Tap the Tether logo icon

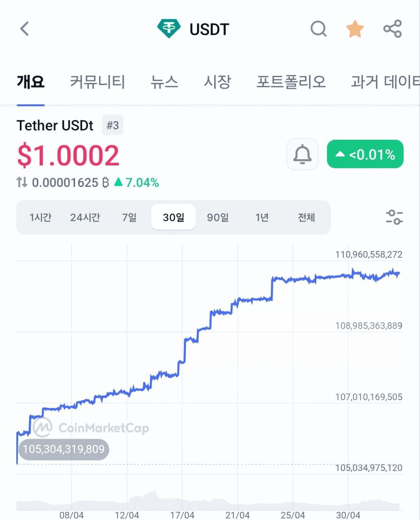(x=168, y=29)
